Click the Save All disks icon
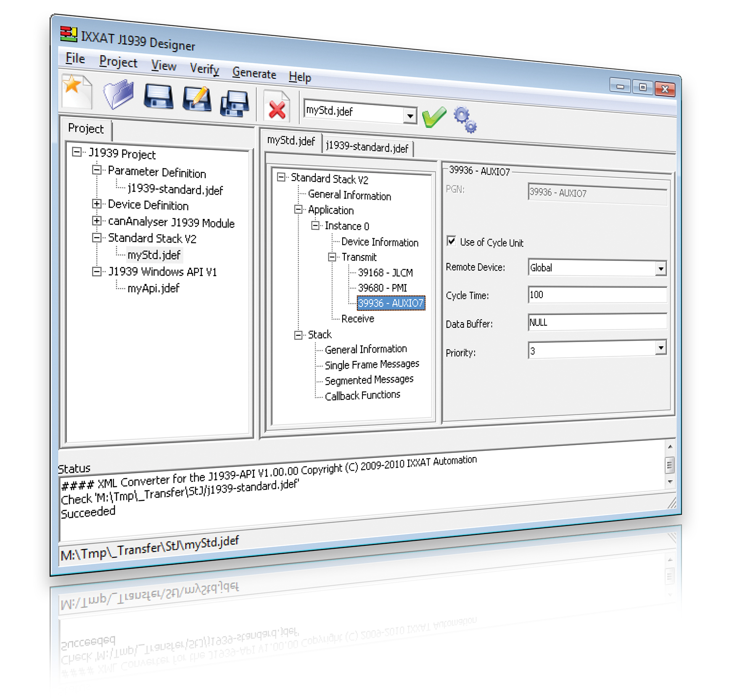The height and width of the screenshot is (700, 745). click(235, 103)
